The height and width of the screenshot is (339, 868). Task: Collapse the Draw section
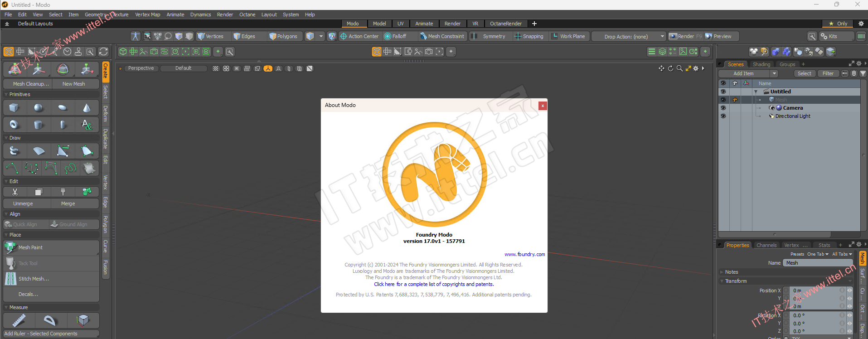point(6,138)
